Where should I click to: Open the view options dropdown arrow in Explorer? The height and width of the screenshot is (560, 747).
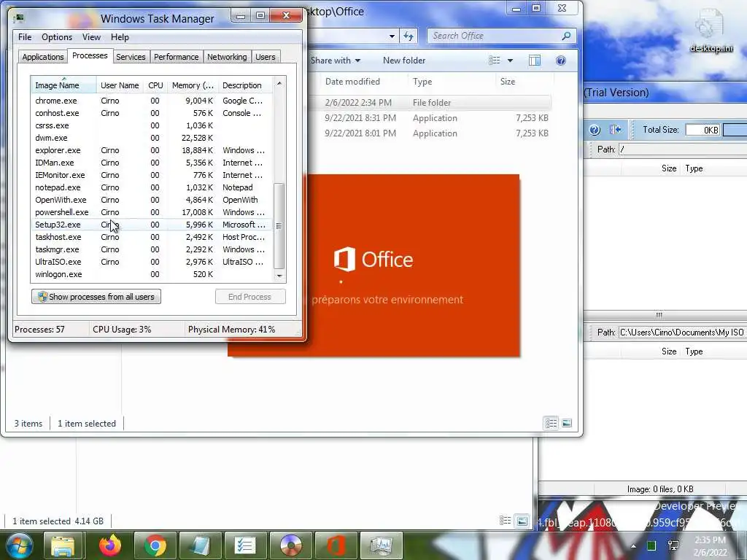coord(510,61)
